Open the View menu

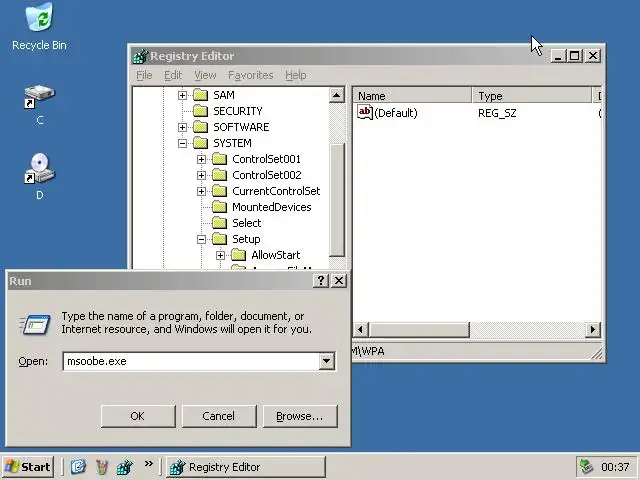point(205,75)
